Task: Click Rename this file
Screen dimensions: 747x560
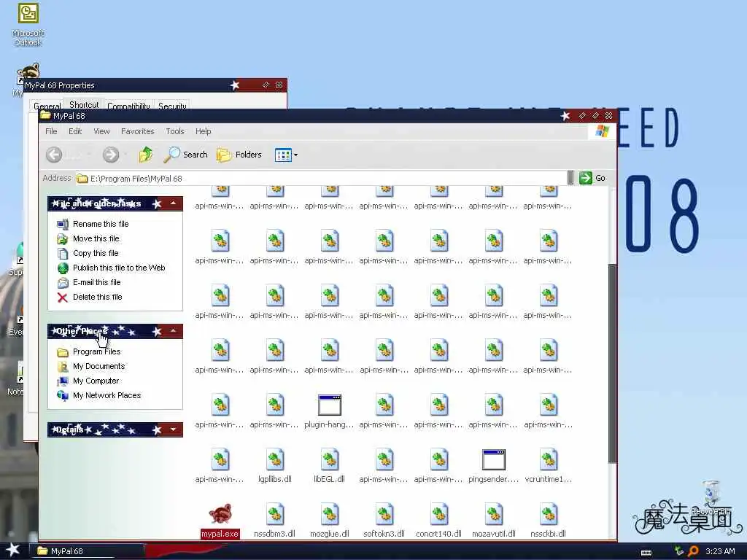Action: point(93,224)
